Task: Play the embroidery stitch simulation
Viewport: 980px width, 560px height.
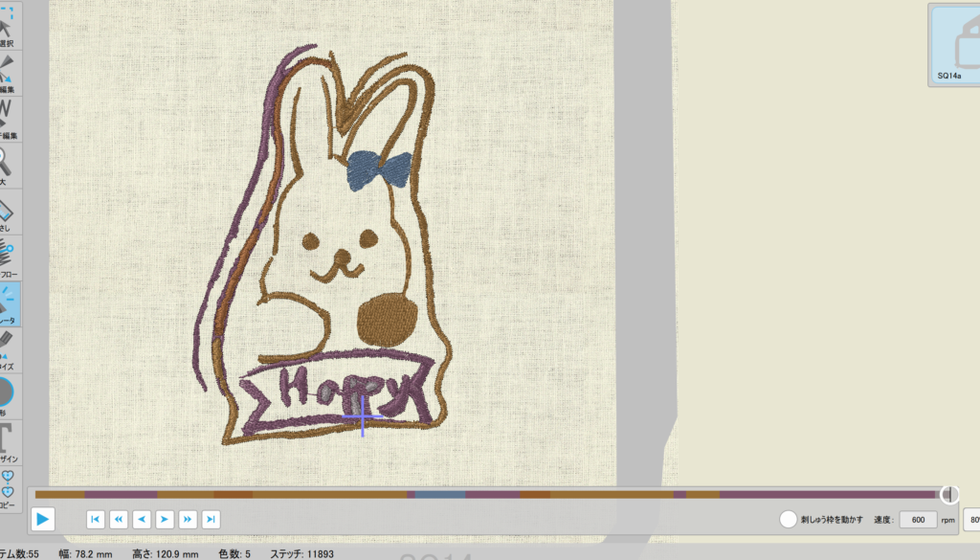Action: pyautogui.click(x=42, y=519)
